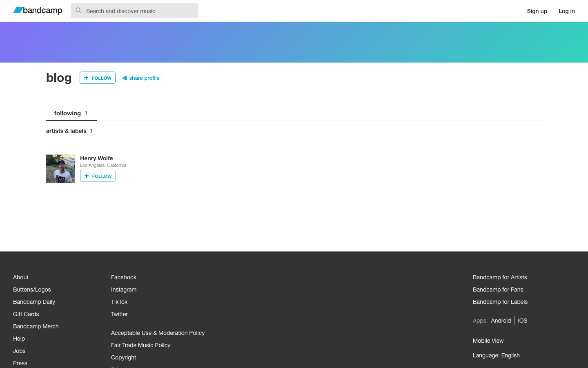Focus the Search and discover music field
This screenshot has height=368, width=588.
click(134, 11)
